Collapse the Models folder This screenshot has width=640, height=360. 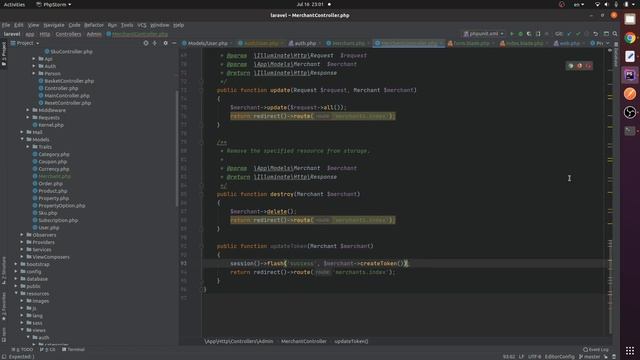tap(22, 140)
